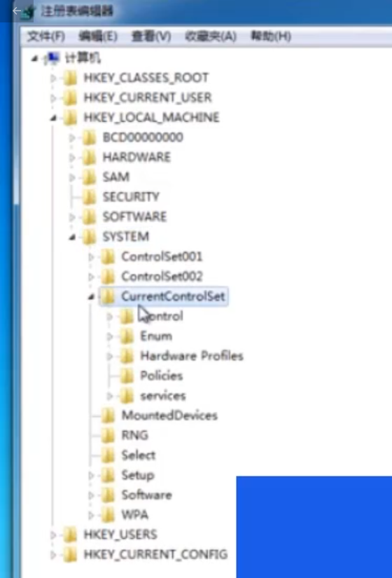This screenshot has height=578, width=392.
Task: Expand the HARDWARE node arrow
Action: (72, 158)
